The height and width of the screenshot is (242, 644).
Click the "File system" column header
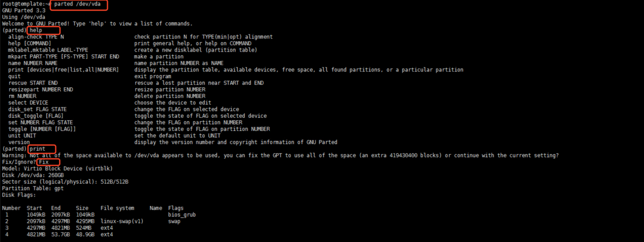point(118,208)
